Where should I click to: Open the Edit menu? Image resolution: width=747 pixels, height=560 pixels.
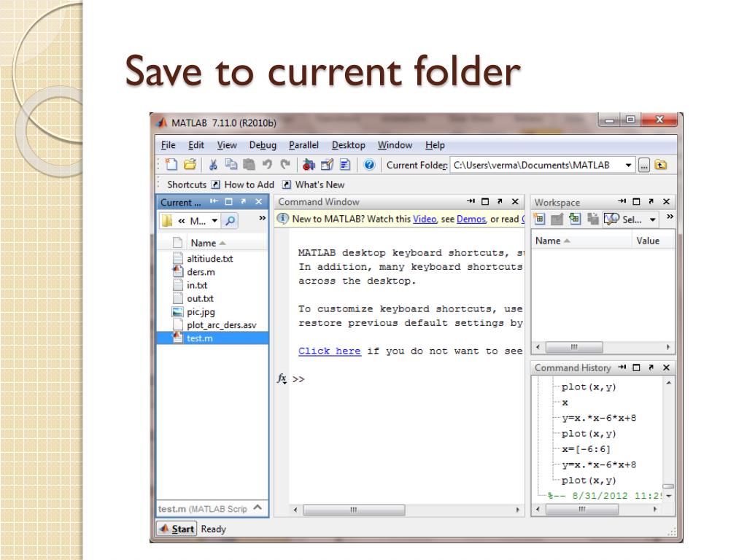pyautogui.click(x=196, y=145)
